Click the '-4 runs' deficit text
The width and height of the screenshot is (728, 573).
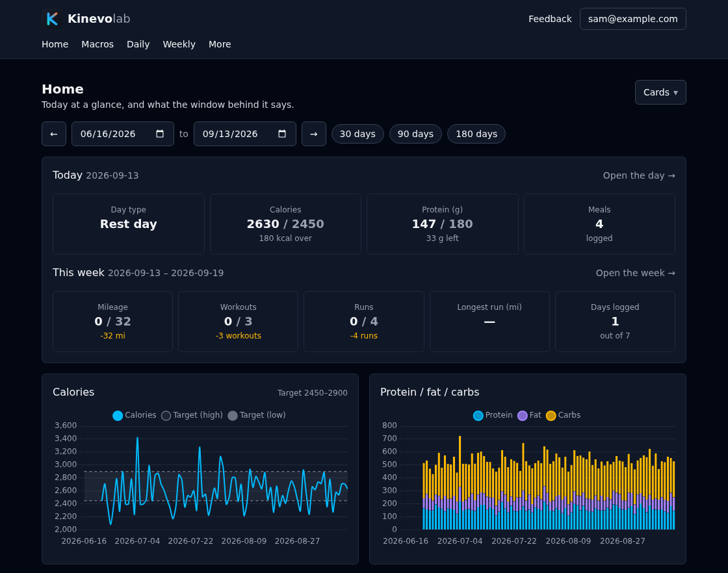[x=364, y=335]
